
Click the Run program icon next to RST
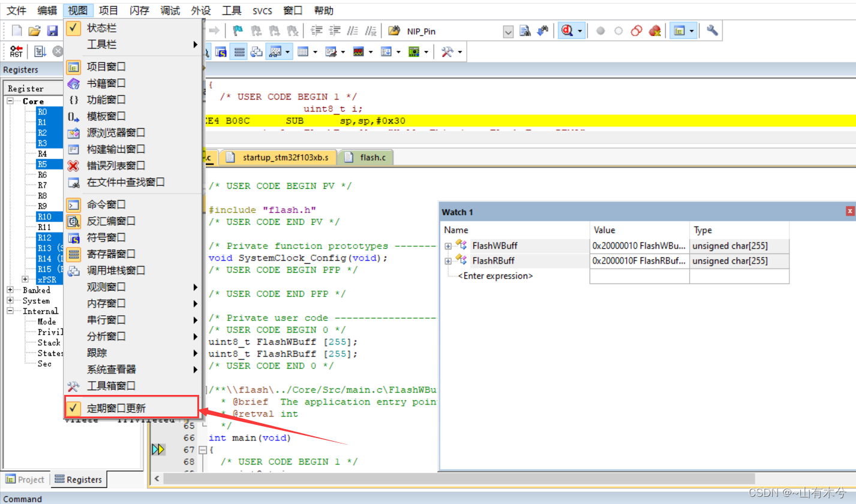tap(40, 52)
